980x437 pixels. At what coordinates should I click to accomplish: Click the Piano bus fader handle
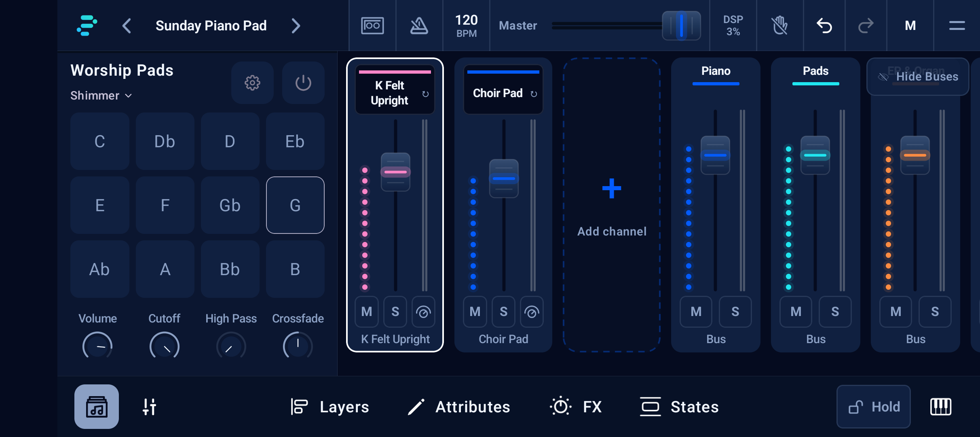[715, 155]
